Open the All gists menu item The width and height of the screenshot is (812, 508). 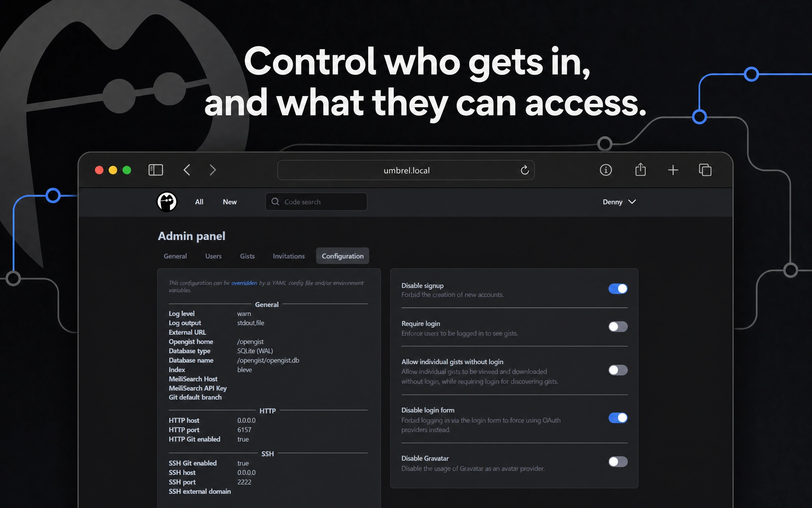(x=199, y=202)
